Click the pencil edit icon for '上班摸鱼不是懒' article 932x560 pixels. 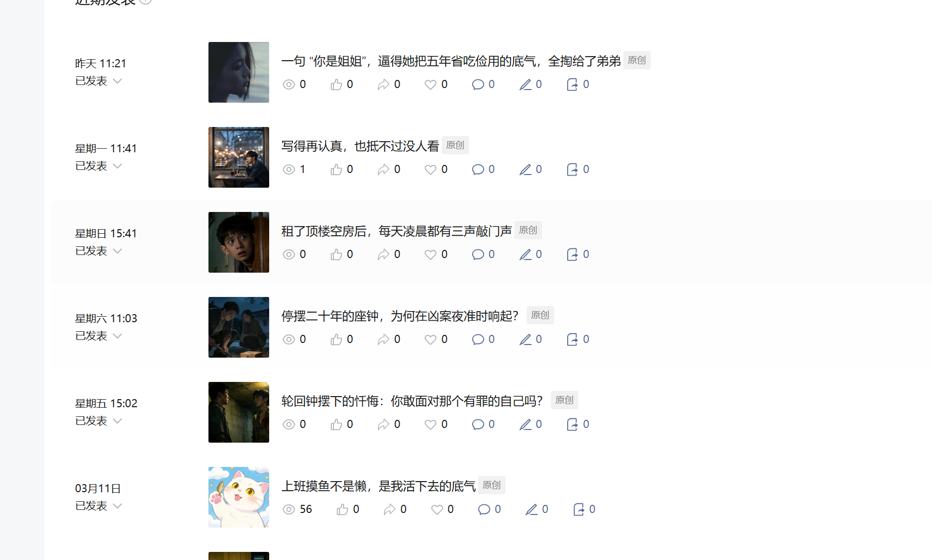point(531,509)
